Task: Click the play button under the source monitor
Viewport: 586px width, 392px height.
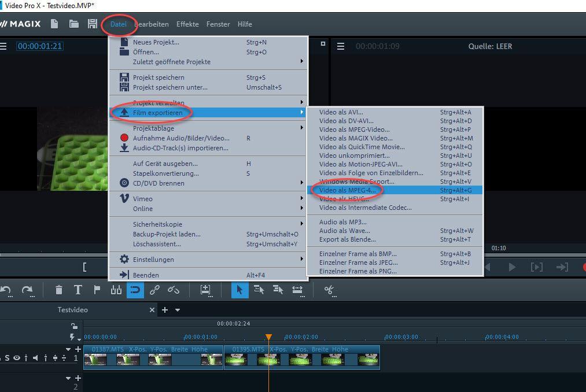Action: pos(512,267)
